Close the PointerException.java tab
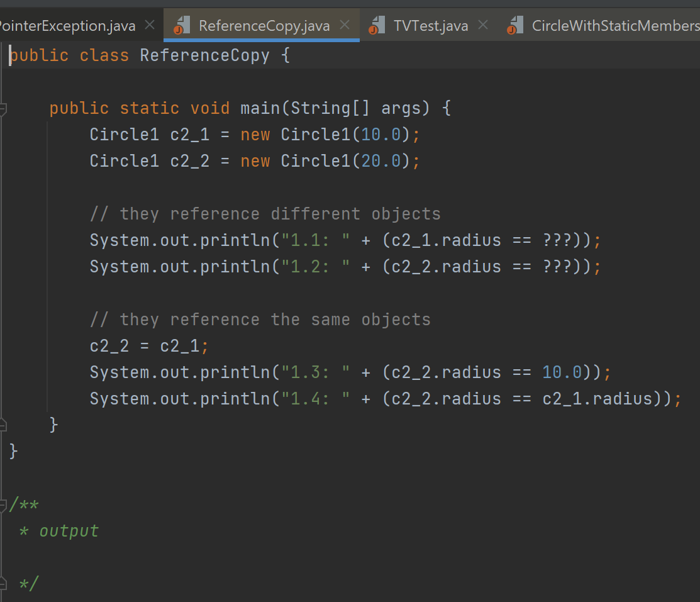The height and width of the screenshot is (602, 700). [x=149, y=25]
